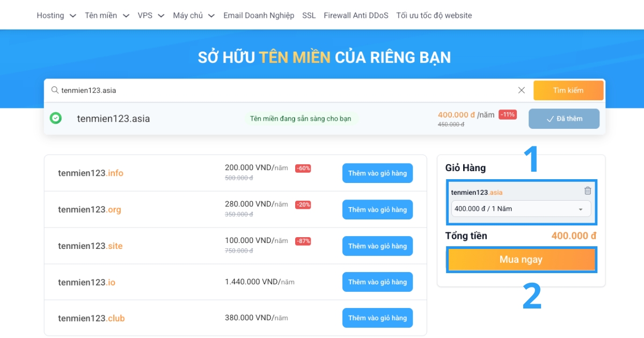Click the Tìm kiếm search button
Viewport: 644px width, 338px height.
(568, 90)
